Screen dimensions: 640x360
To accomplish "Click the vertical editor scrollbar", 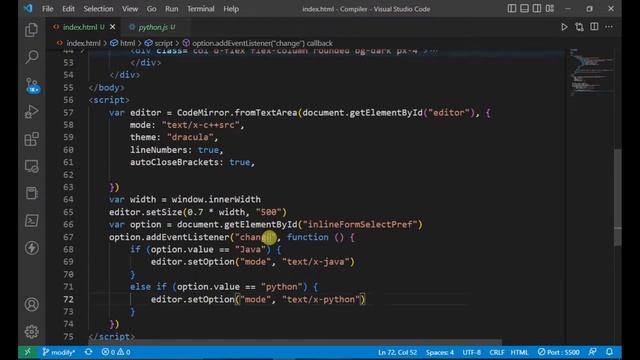I will pyautogui.click(x=618, y=198).
